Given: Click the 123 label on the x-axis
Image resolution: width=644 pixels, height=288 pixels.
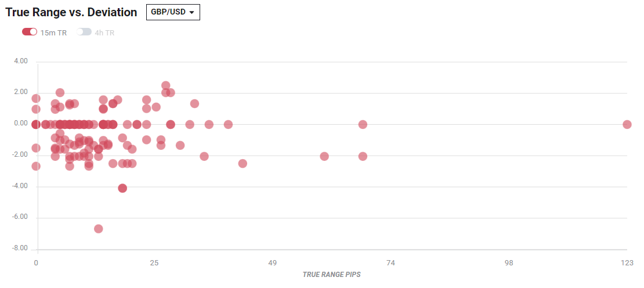Looking at the screenshot, I should tap(627, 264).
